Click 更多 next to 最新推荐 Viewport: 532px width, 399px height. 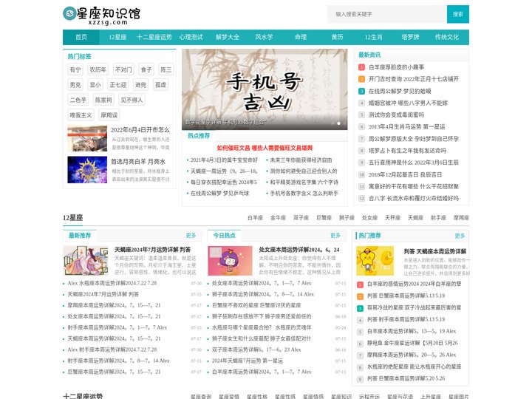pos(191,236)
